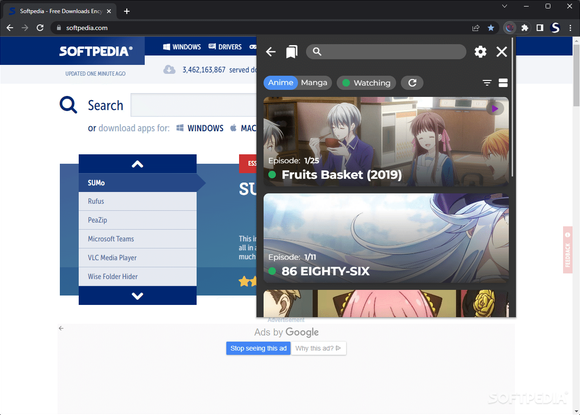
Task: Bookmark this page with star
Action: pos(490,28)
